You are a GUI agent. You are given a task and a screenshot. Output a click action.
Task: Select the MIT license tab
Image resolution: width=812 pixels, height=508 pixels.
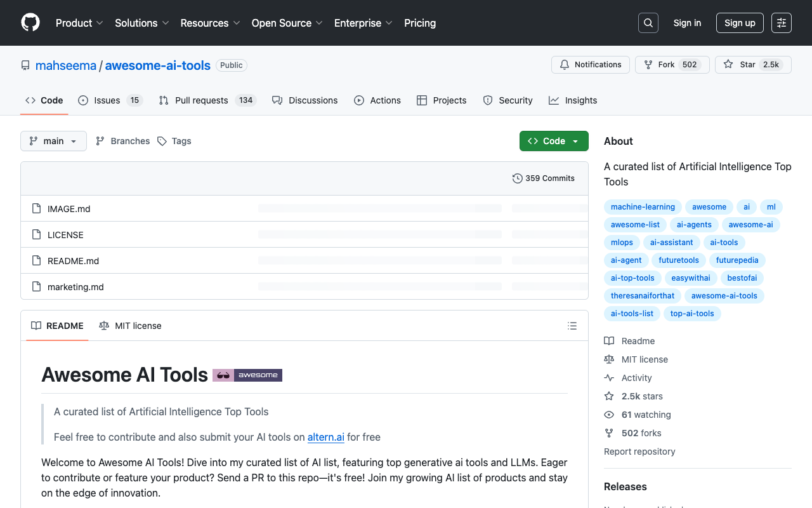click(x=130, y=326)
